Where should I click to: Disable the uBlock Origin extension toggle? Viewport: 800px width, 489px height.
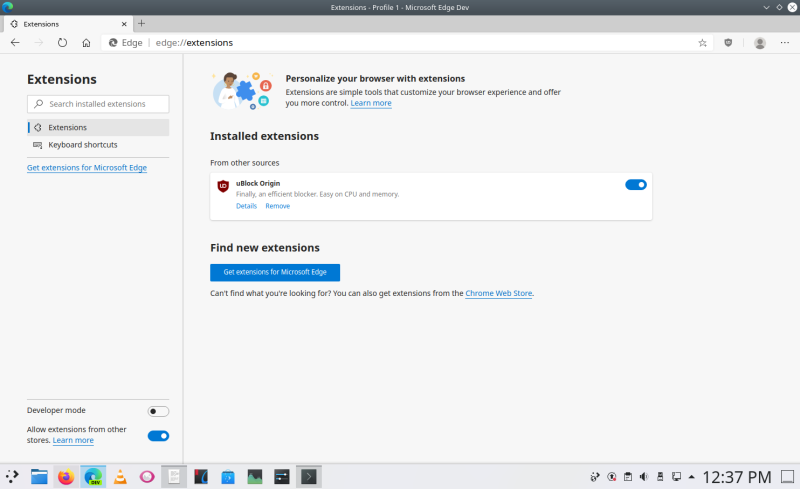click(x=636, y=184)
